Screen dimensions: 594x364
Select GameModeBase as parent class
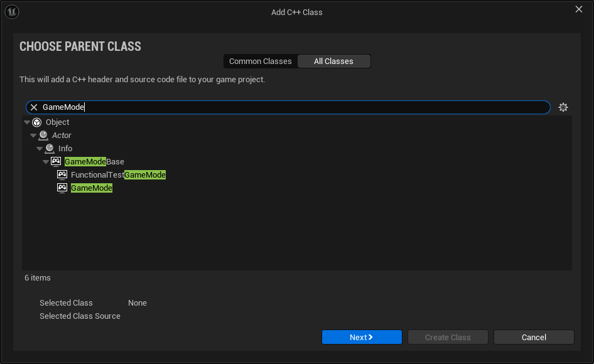click(296, 162)
